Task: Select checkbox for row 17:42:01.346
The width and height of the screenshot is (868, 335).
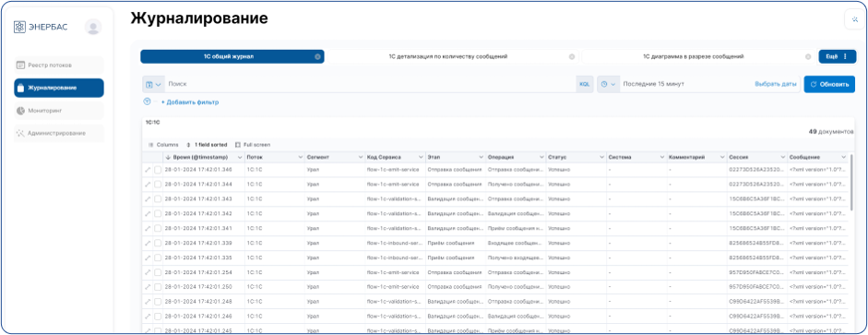Action: pyautogui.click(x=158, y=170)
